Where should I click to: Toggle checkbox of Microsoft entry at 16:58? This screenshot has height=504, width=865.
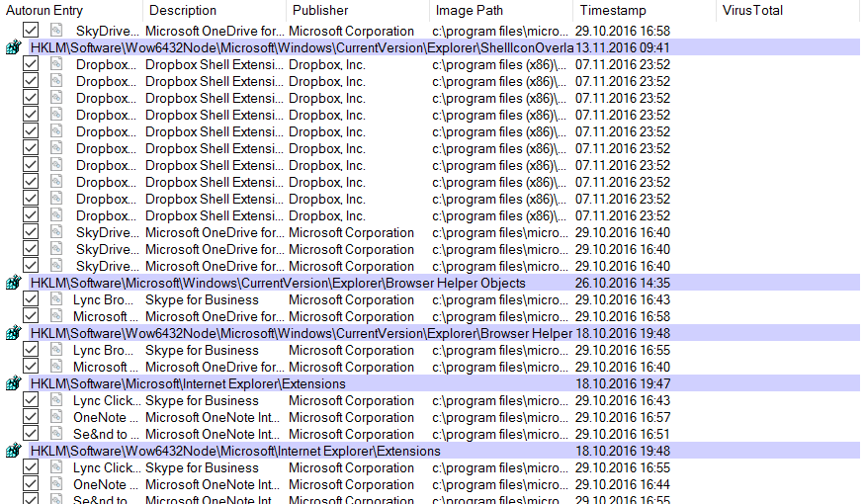[31, 316]
